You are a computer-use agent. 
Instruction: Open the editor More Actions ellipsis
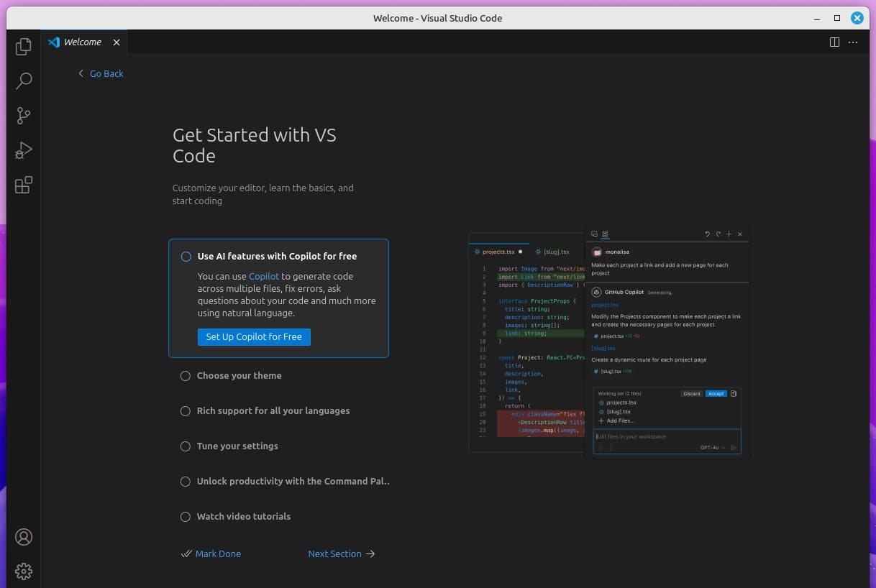coord(853,42)
